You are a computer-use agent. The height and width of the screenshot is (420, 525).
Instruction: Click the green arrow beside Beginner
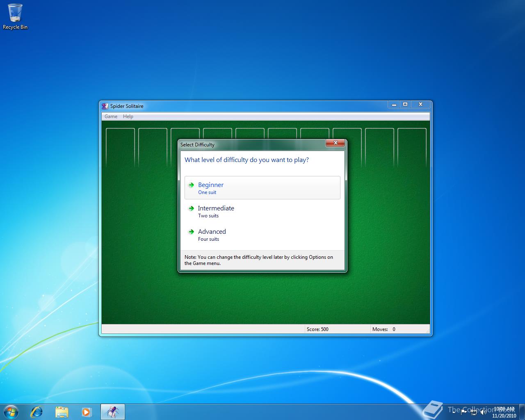pos(191,185)
